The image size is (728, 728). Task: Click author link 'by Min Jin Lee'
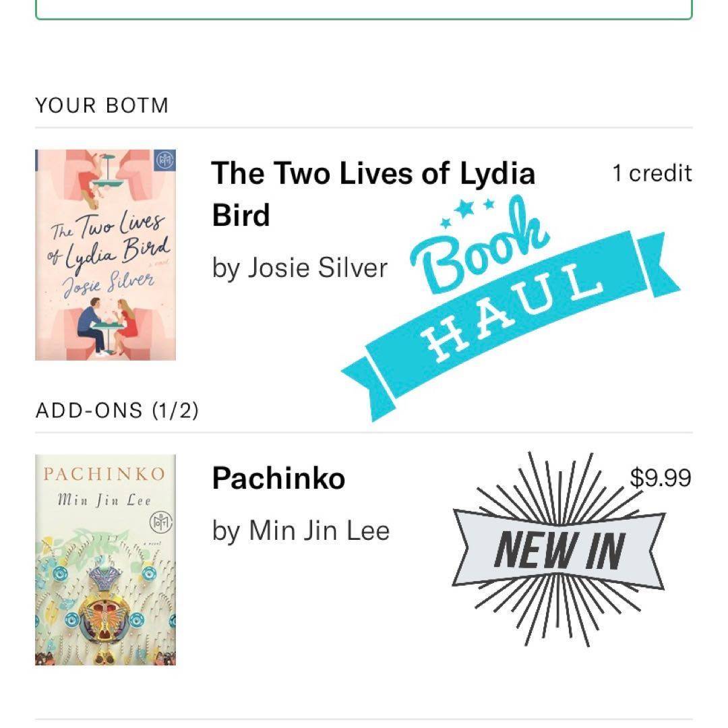point(301,530)
